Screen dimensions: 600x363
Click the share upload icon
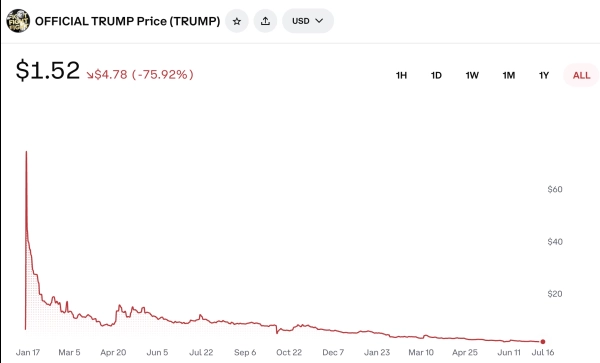pos(265,21)
